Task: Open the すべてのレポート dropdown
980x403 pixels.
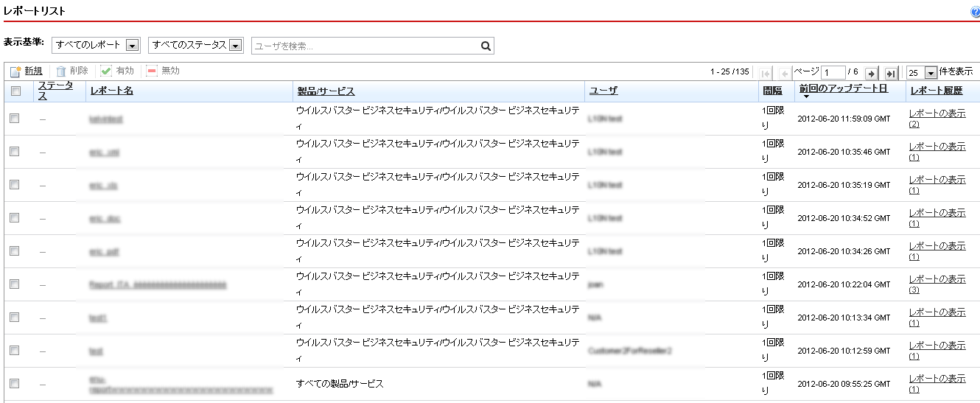Action: (x=96, y=46)
